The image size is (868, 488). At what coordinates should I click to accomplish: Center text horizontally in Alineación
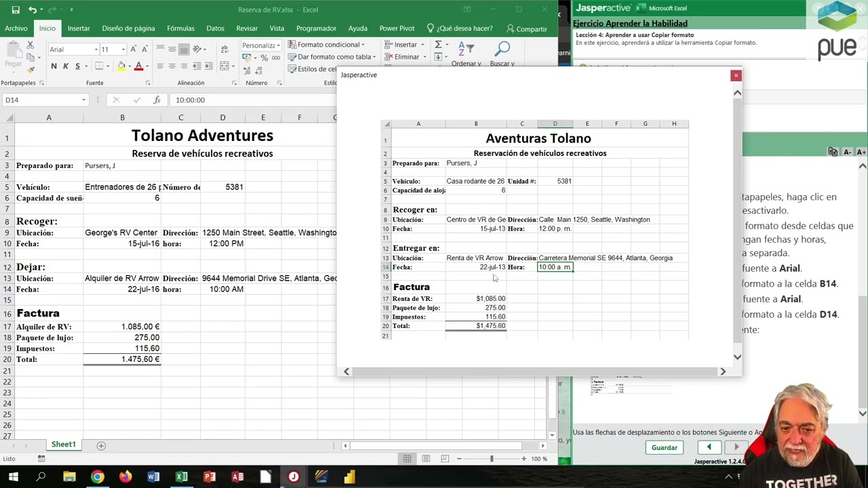(x=172, y=66)
